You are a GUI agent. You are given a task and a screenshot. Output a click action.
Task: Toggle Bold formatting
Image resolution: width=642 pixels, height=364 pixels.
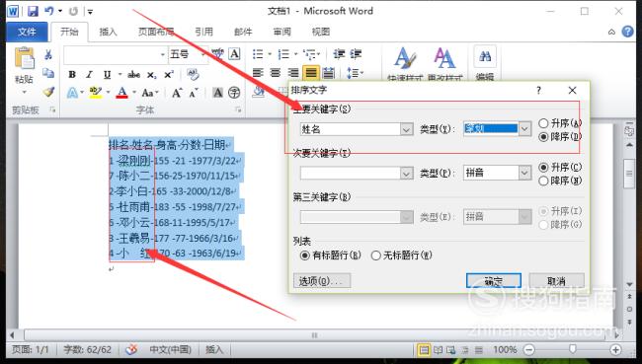(72, 74)
